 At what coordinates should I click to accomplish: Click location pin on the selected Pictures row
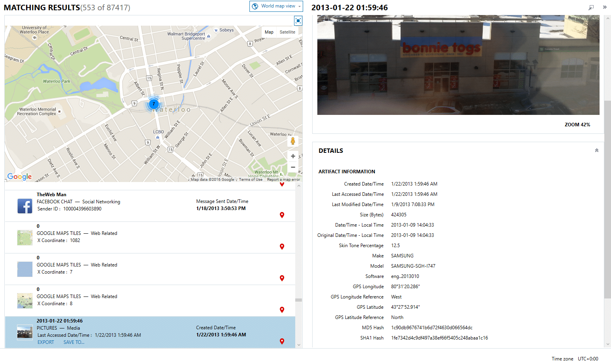coord(282,341)
